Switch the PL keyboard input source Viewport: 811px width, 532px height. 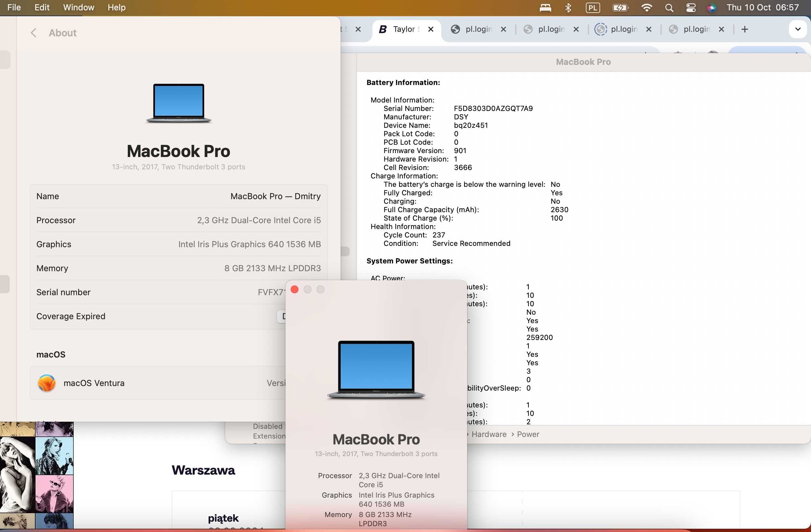coord(593,7)
